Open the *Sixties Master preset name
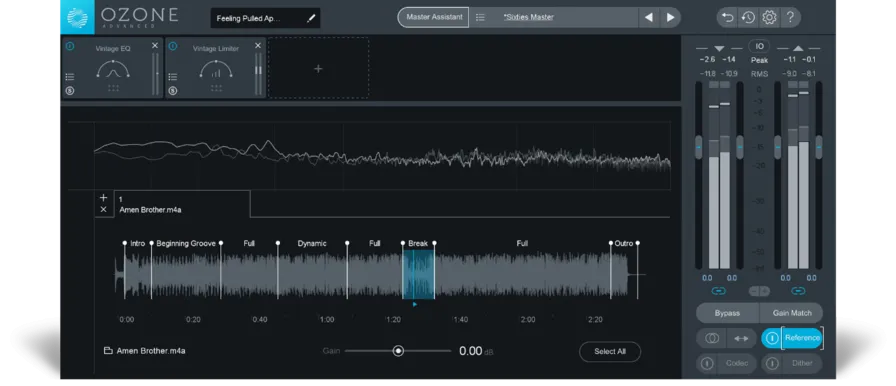 (x=529, y=17)
